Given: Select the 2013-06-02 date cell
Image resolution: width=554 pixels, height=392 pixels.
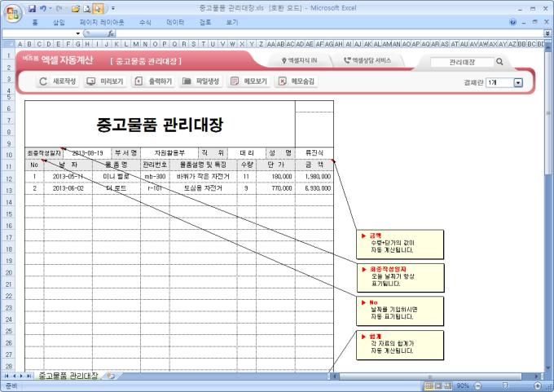Looking at the screenshot, I should [x=68, y=188].
